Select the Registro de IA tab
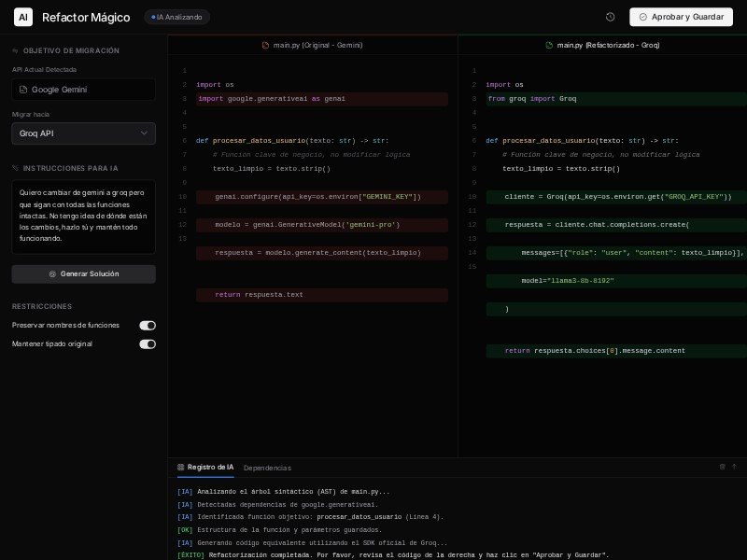Viewport: 747px width, 560px height. pyautogui.click(x=205, y=467)
